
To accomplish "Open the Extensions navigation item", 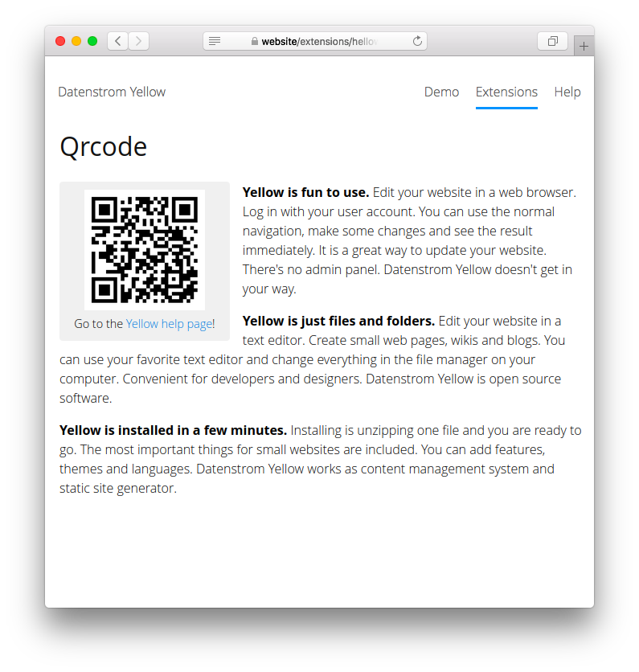I will (506, 92).
